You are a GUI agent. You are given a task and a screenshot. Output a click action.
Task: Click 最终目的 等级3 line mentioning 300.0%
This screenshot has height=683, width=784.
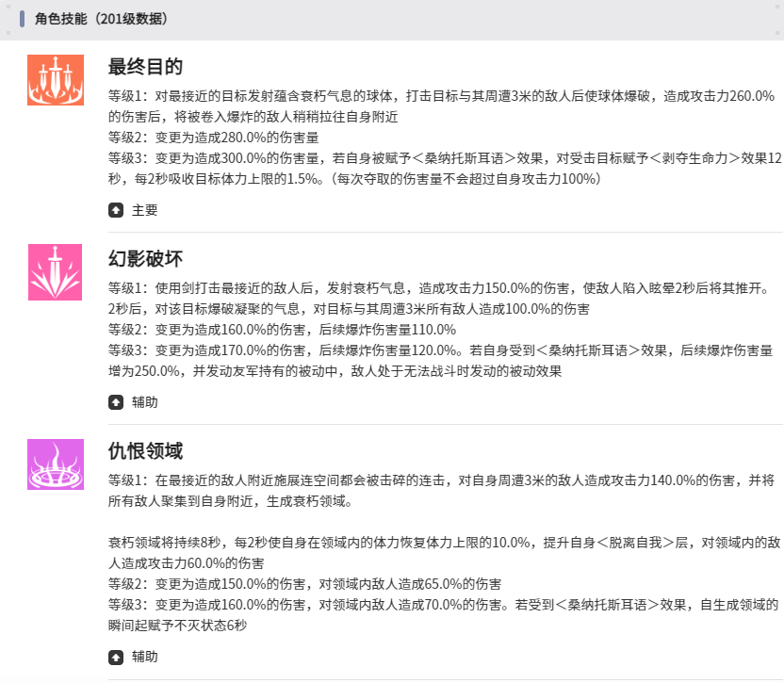tap(445, 158)
